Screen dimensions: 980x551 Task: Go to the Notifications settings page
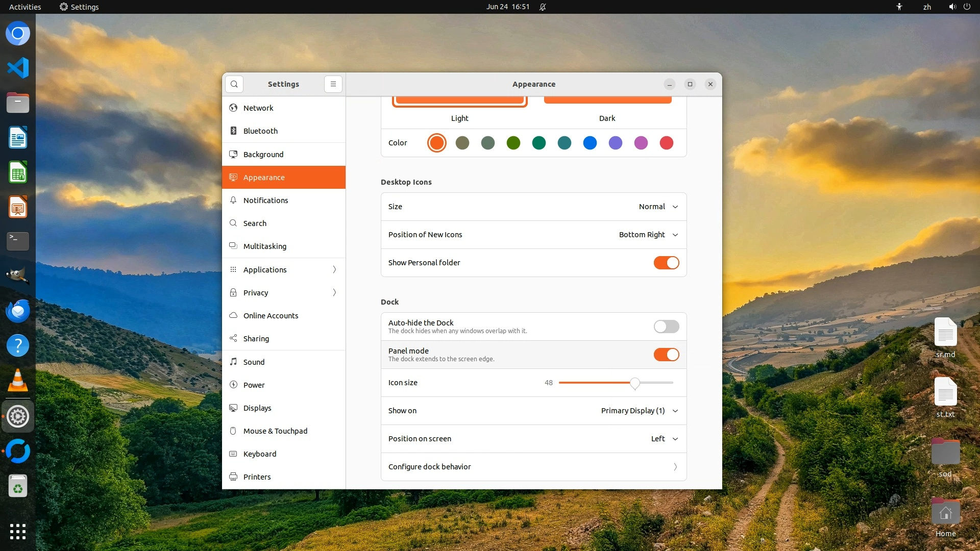[x=265, y=200]
